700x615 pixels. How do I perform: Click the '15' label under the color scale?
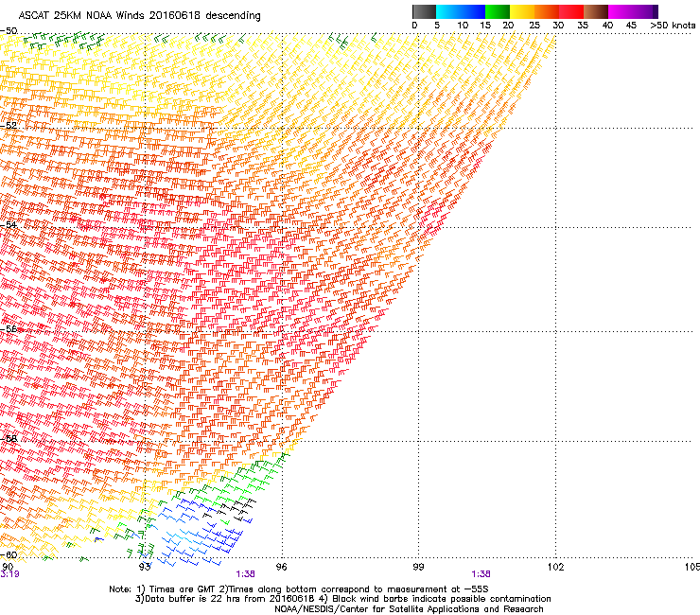[485, 26]
